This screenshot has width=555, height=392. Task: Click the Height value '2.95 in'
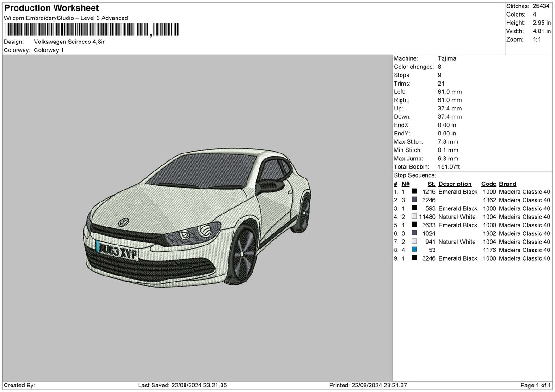[541, 23]
